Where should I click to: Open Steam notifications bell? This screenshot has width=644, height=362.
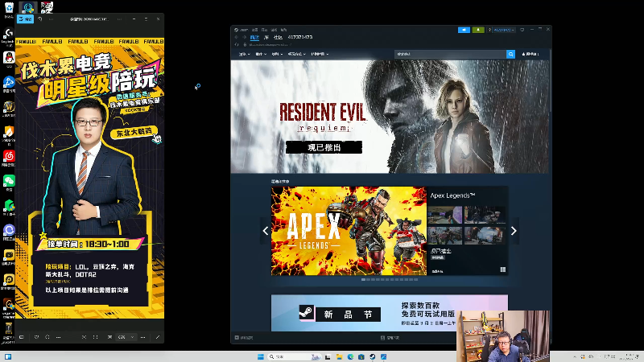click(x=478, y=30)
